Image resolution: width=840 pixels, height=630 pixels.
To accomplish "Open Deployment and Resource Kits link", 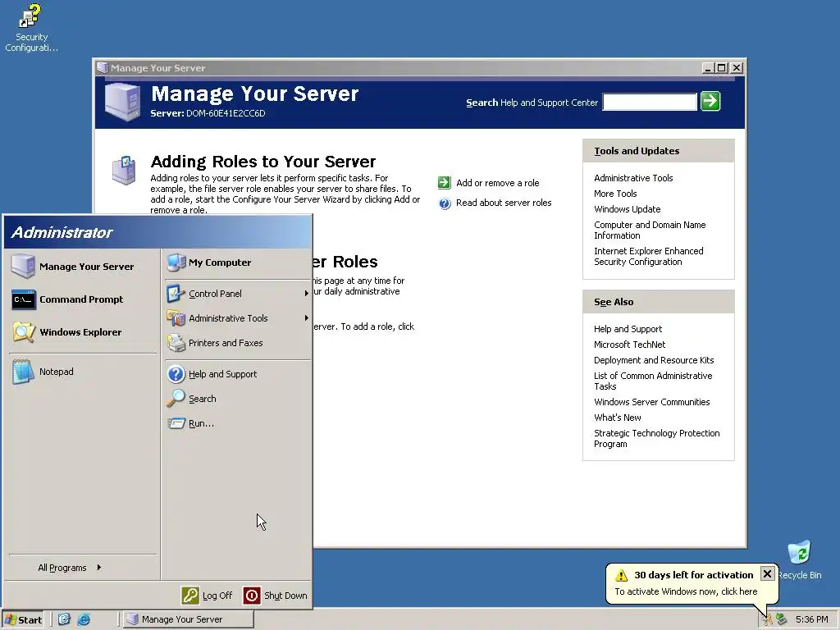I will [654, 360].
